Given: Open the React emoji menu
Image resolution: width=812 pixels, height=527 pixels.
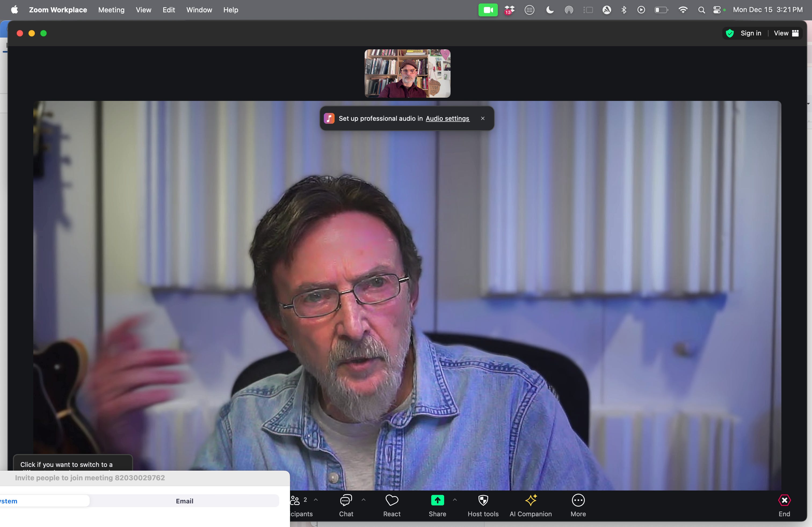Looking at the screenshot, I should pyautogui.click(x=392, y=506).
